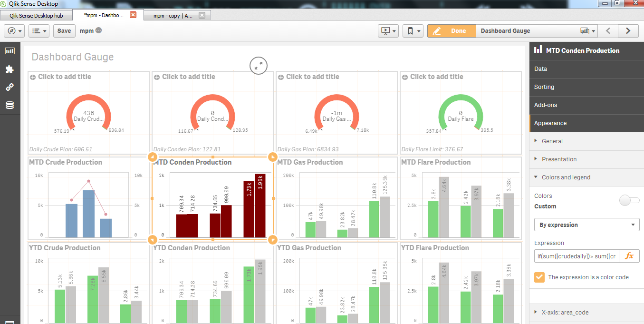Click the Daily Crude gauge arc
The width and height of the screenshot is (644, 324).
[x=89, y=98]
